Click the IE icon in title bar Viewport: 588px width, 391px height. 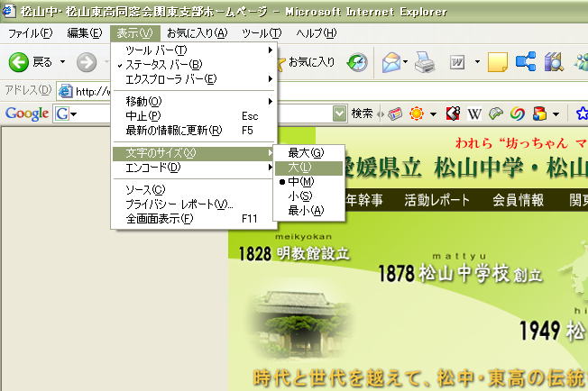pyautogui.click(x=8, y=11)
